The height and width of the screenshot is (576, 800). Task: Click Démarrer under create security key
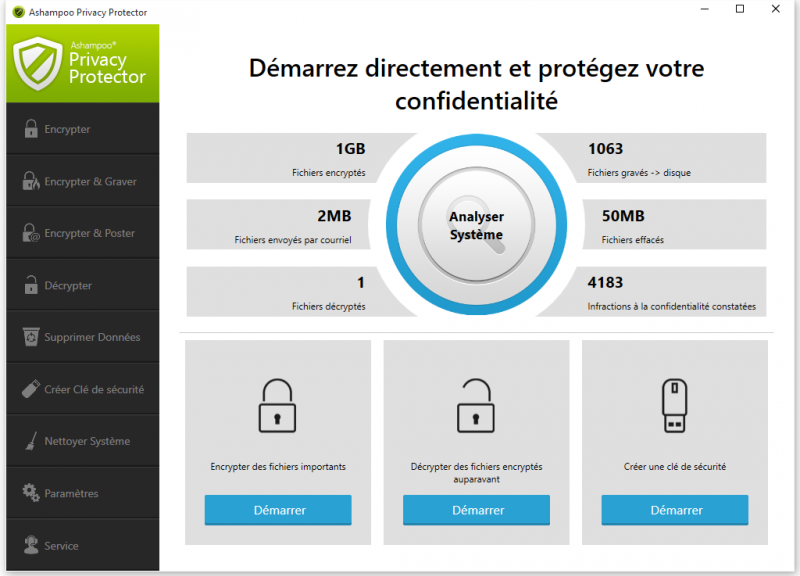point(674,510)
